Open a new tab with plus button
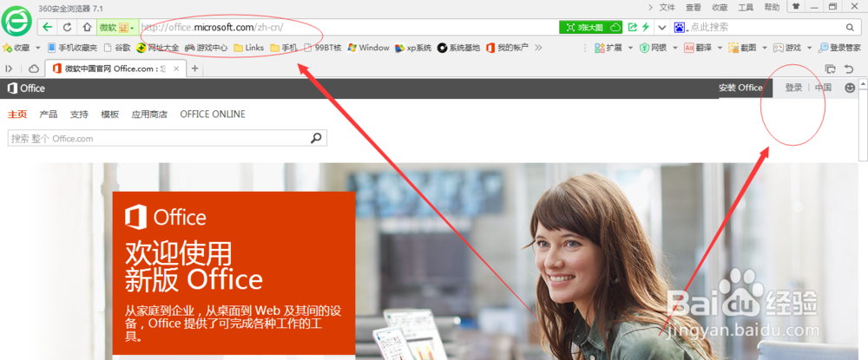The image size is (868, 360). 194,69
